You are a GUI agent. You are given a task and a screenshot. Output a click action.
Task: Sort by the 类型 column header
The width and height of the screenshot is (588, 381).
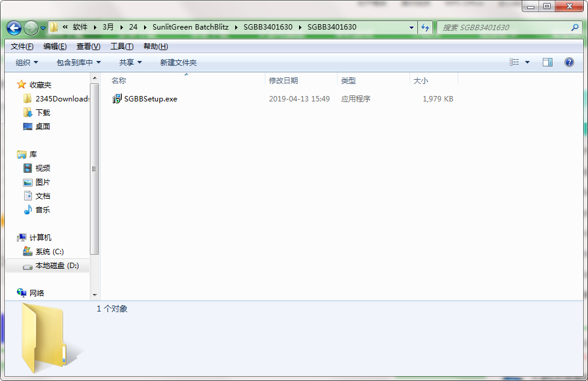(349, 81)
